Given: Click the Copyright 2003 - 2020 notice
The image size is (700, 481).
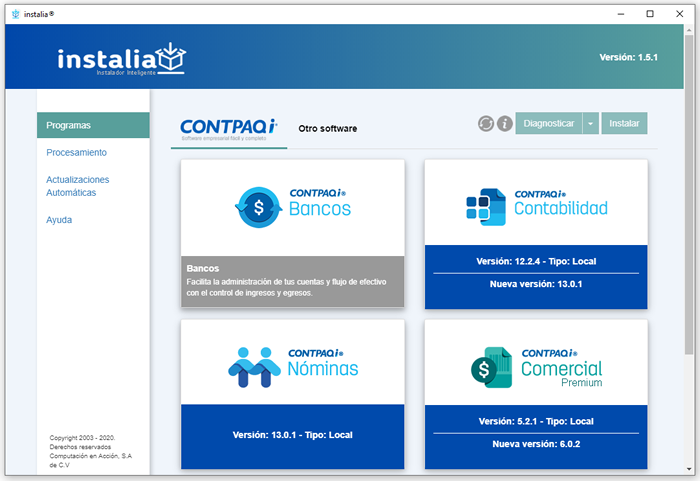Looking at the screenshot, I should click(91, 451).
